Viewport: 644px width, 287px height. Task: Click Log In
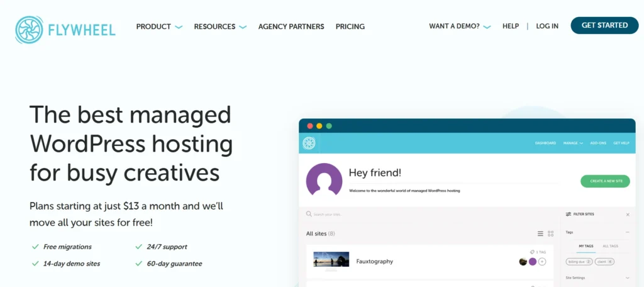coord(547,26)
